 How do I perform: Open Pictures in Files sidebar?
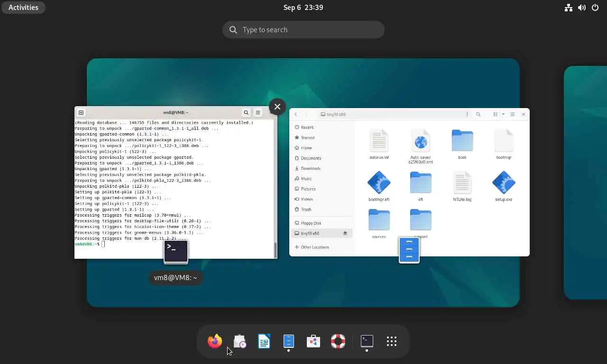pyautogui.click(x=322, y=189)
